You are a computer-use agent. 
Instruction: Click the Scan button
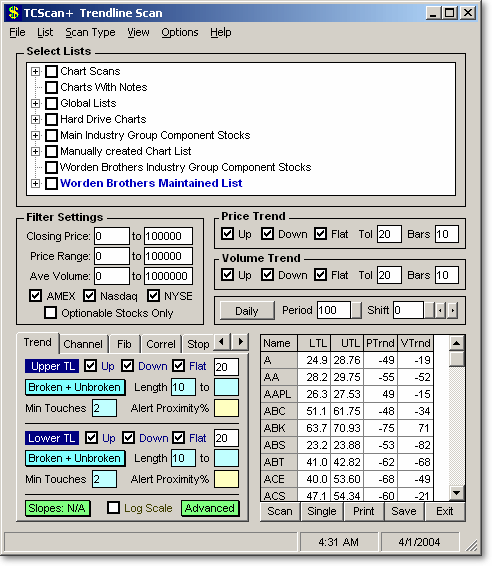(x=280, y=511)
